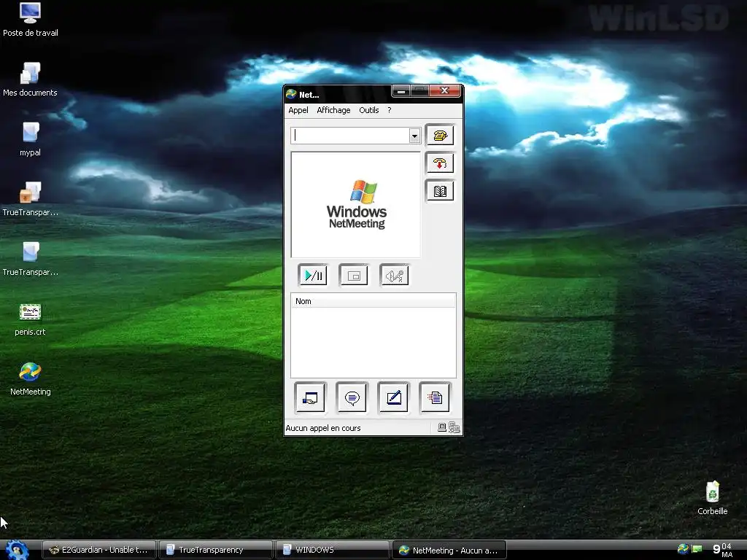Select the mypal desktop icon
This screenshot has height=560, width=747.
(x=30, y=139)
